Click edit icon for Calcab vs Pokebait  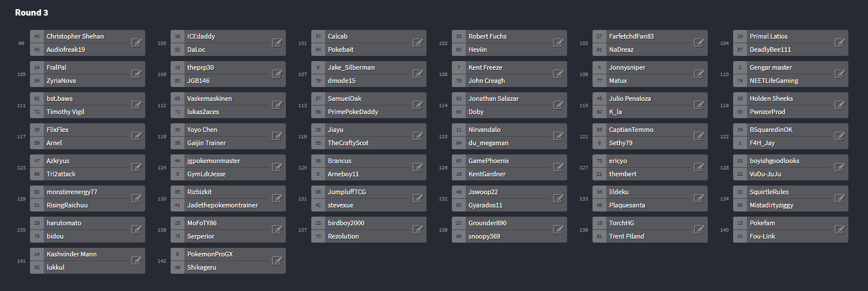(418, 43)
